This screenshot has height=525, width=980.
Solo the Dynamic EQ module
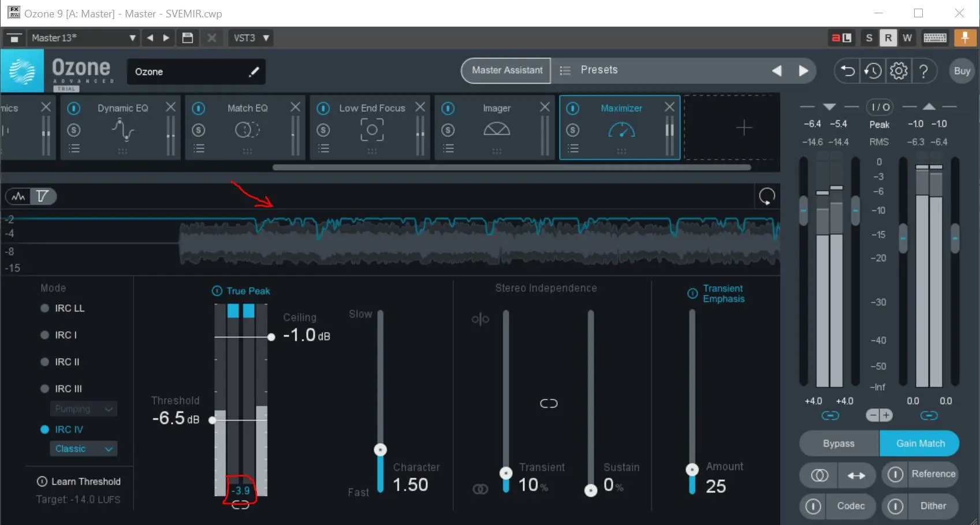[74, 130]
